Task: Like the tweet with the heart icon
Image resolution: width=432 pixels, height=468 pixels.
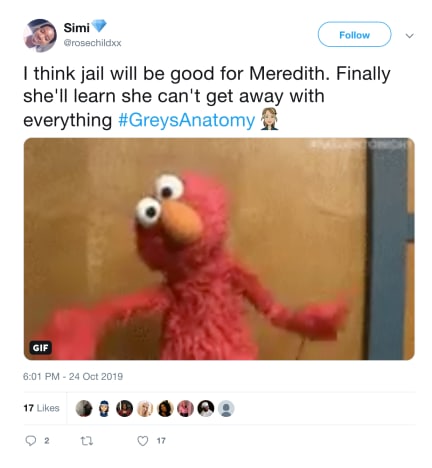Action: 143,441
